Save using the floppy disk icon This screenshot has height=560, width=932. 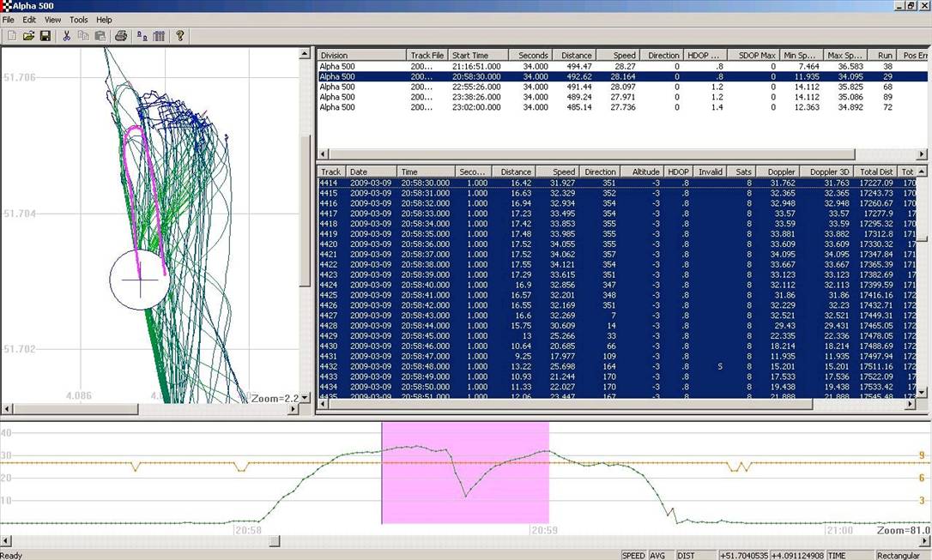tap(45, 36)
